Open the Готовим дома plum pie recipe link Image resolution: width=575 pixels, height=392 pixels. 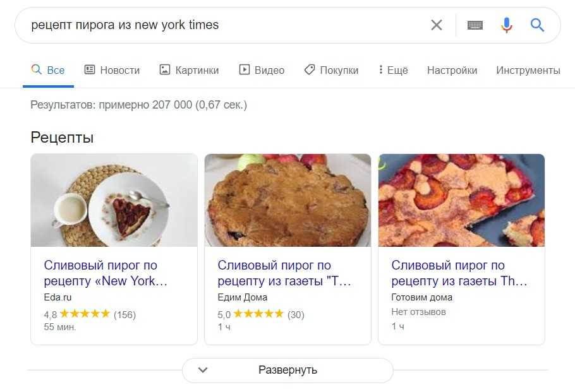tap(459, 273)
